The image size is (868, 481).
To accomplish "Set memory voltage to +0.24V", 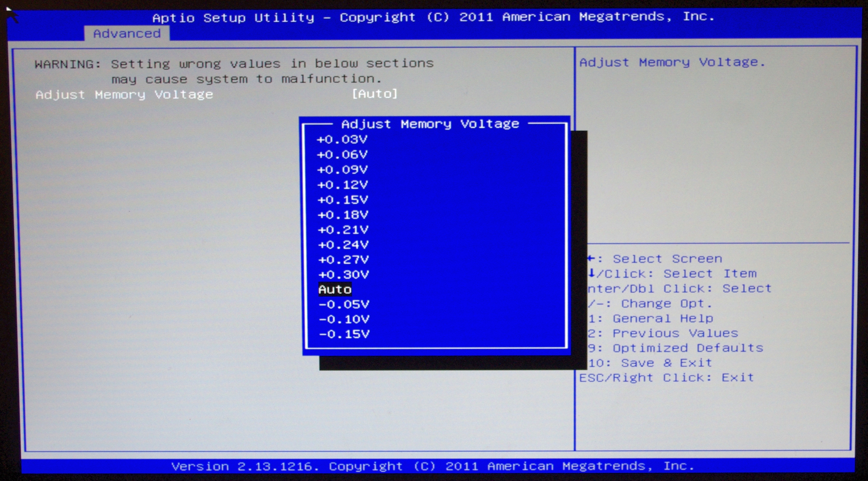I will tap(343, 245).
